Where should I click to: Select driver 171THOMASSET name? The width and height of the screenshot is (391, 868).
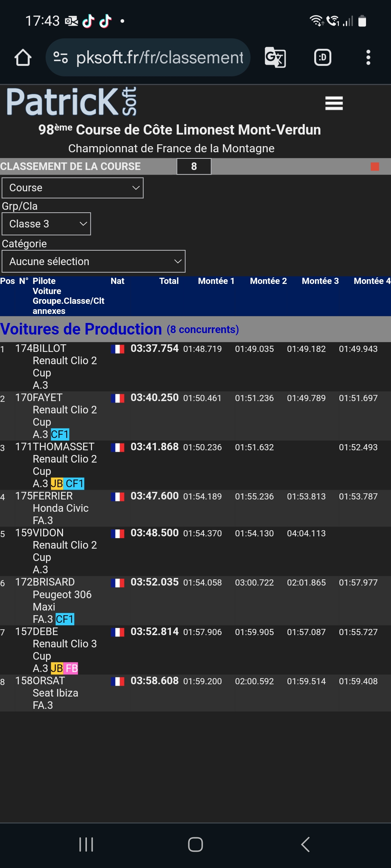point(55,447)
